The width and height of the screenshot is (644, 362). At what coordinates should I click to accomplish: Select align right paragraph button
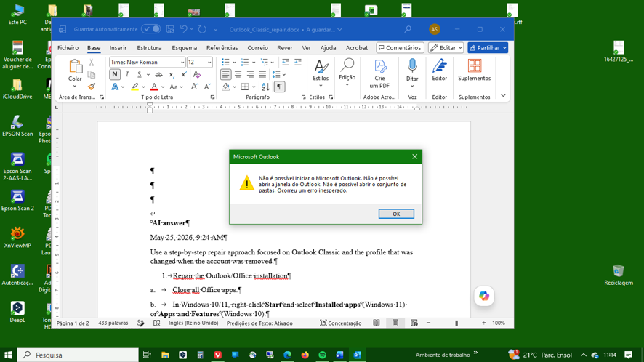250,74
